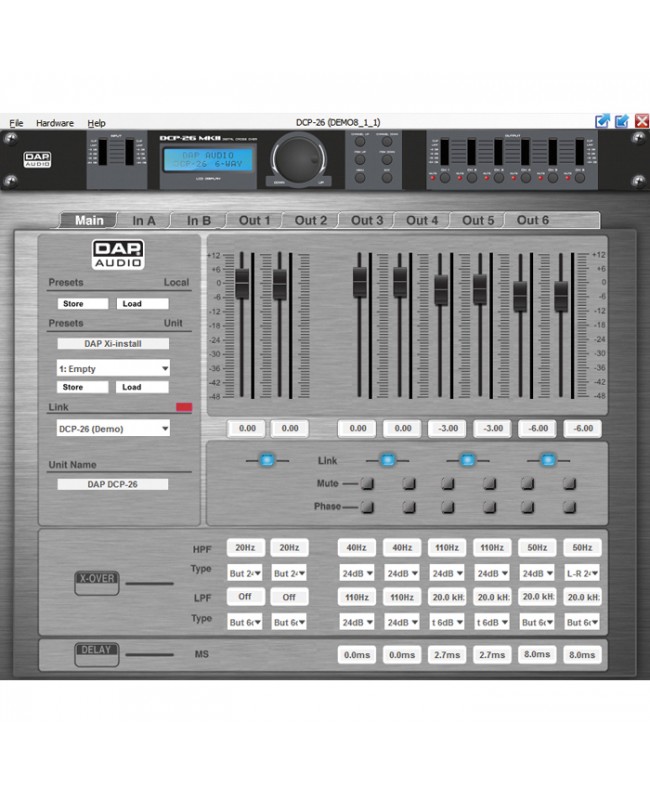The image size is (650, 794).
Task: Click the Out 3 gain fader handle
Action: tap(441, 290)
